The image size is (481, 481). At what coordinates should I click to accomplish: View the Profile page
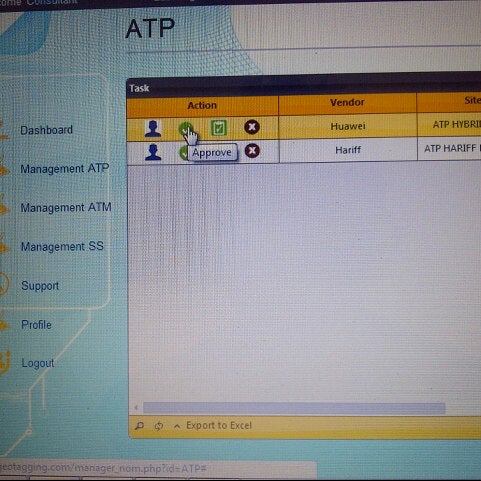click(x=36, y=325)
